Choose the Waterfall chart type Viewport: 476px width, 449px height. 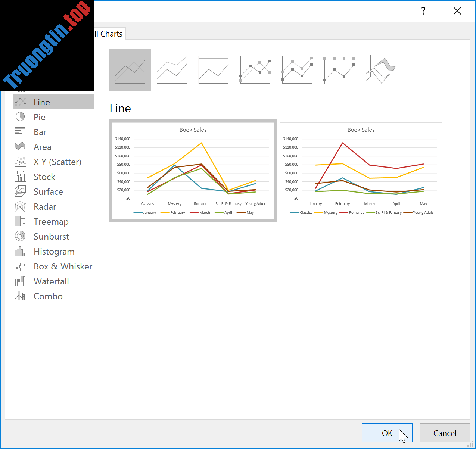(51, 281)
